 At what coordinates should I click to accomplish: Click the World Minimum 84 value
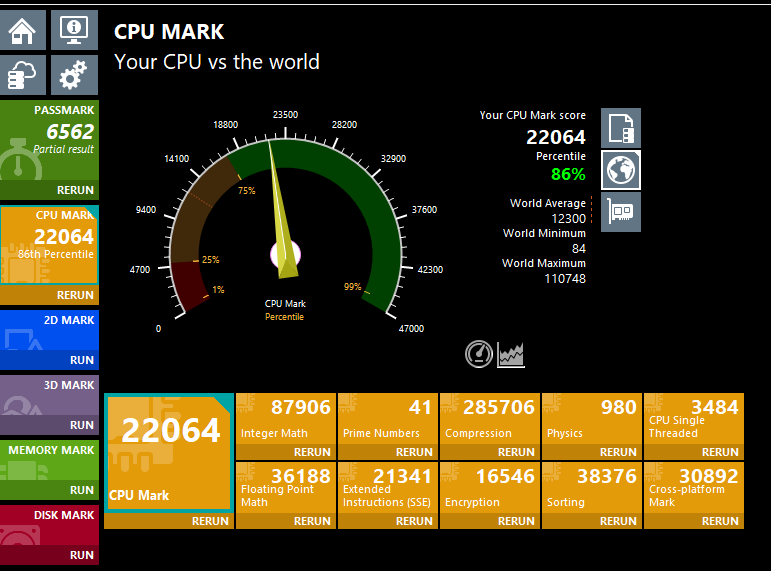point(579,249)
